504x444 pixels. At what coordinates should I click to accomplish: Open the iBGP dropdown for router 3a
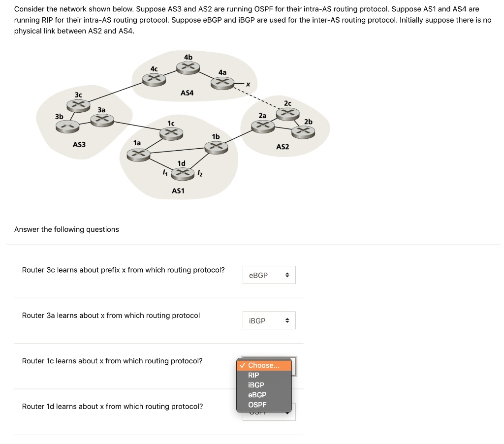click(269, 320)
